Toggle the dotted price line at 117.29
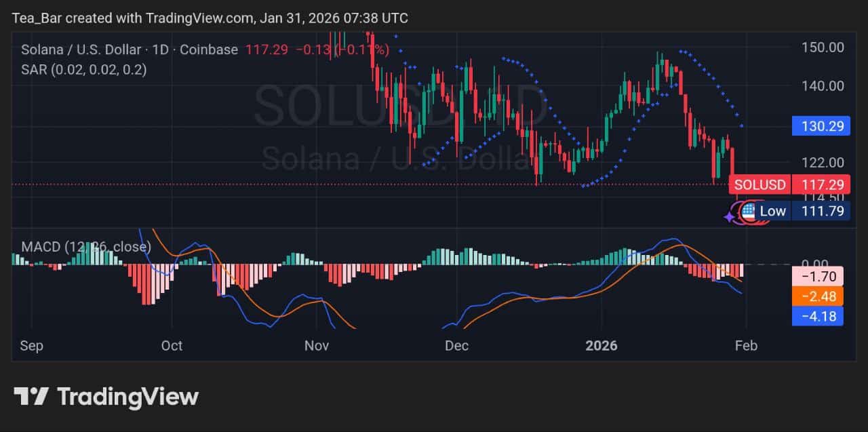This screenshot has width=868, height=432. click(339, 183)
